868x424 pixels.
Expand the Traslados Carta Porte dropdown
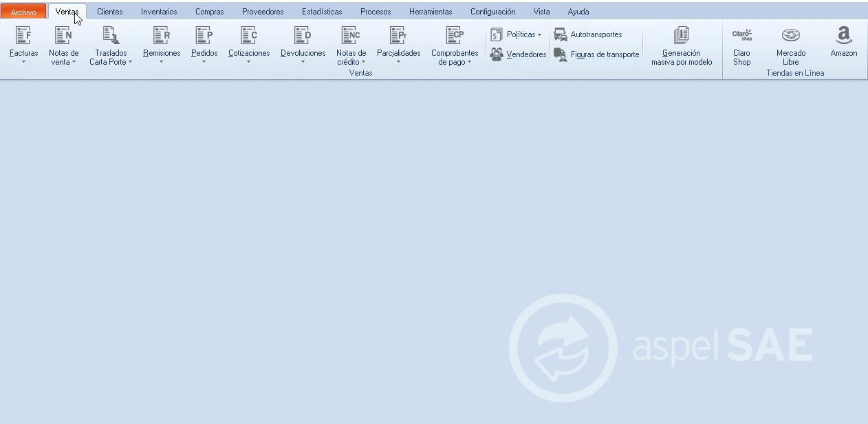[130, 63]
